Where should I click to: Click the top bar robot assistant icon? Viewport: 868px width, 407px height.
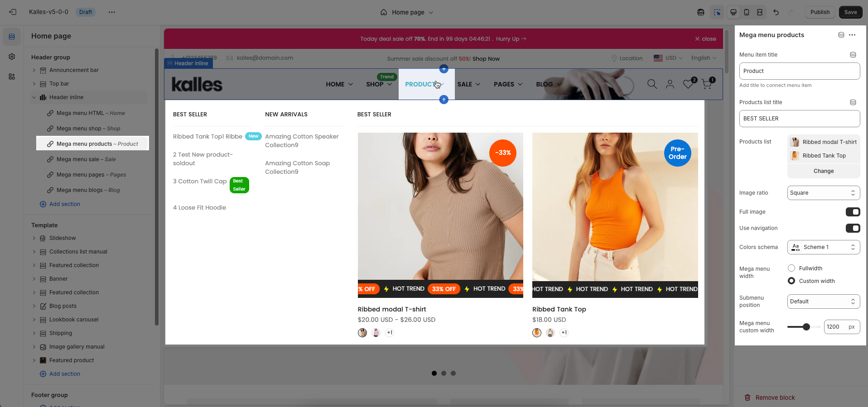tap(701, 12)
